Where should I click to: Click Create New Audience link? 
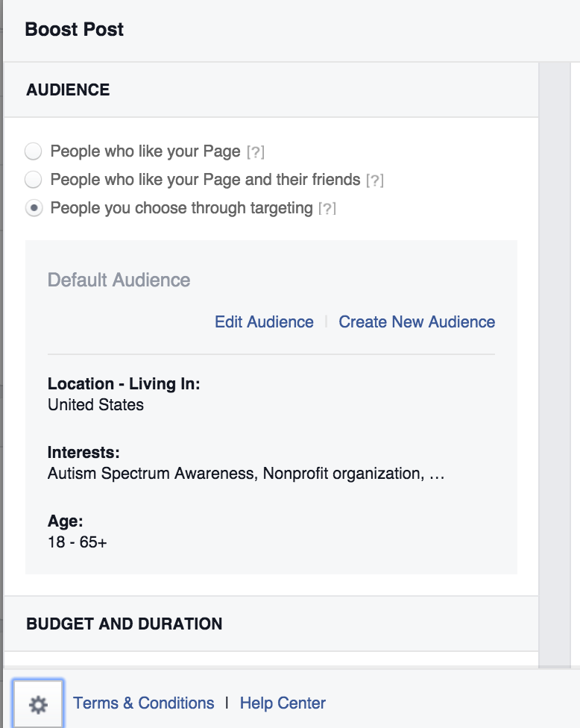click(417, 321)
